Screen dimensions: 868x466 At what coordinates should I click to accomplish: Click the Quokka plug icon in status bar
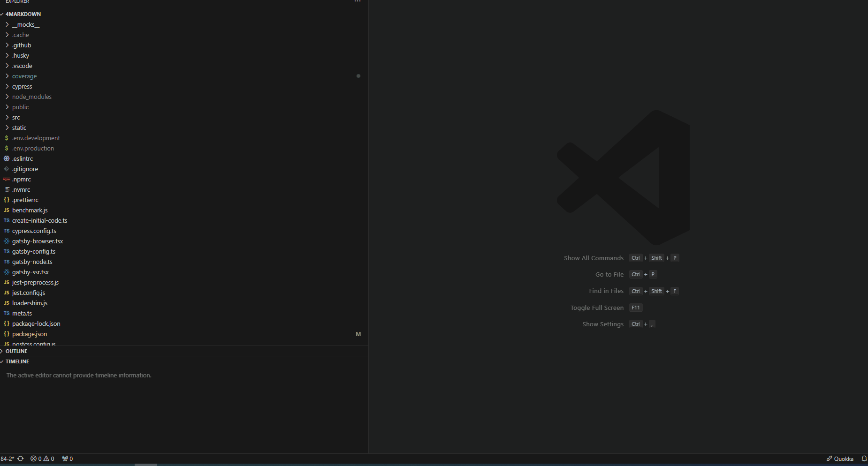point(829,458)
